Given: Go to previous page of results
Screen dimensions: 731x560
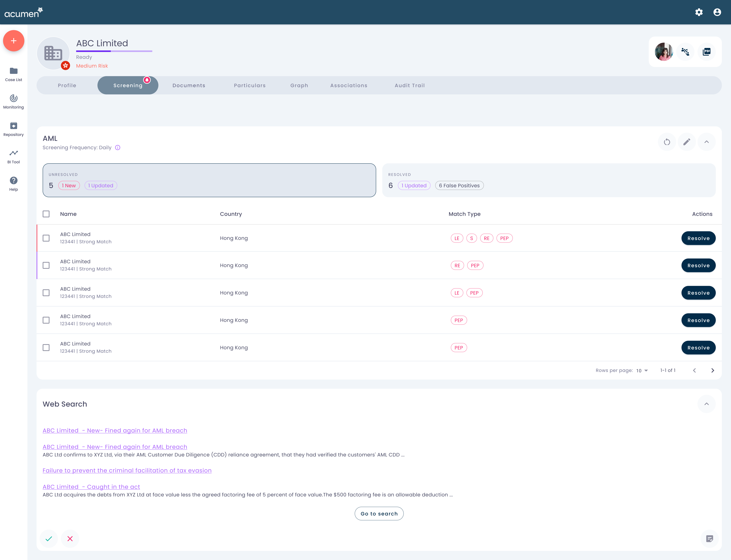Looking at the screenshot, I should click(694, 370).
